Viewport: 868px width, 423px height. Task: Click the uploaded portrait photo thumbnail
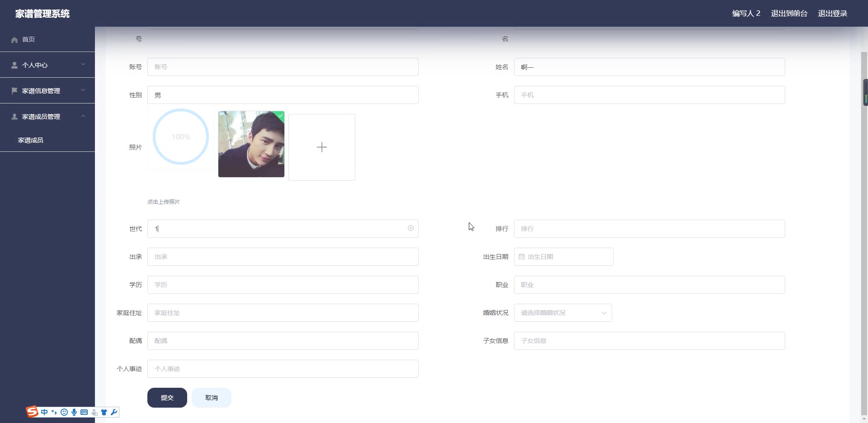tap(251, 144)
